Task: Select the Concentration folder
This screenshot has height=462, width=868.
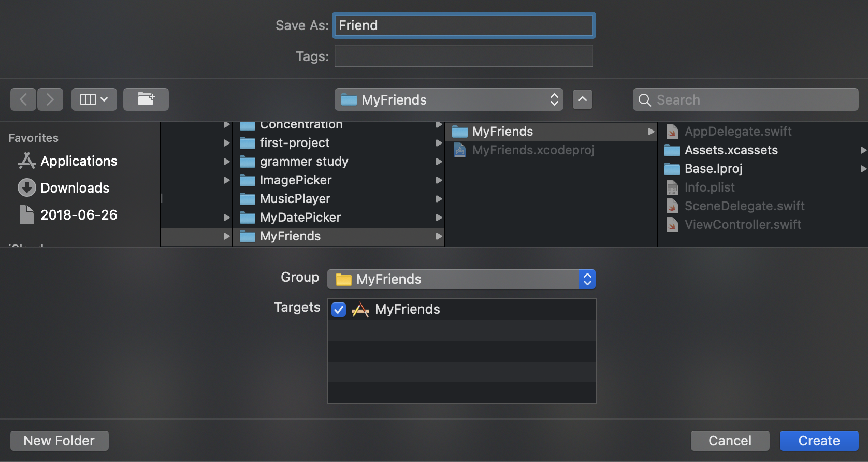Action: pos(339,125)
